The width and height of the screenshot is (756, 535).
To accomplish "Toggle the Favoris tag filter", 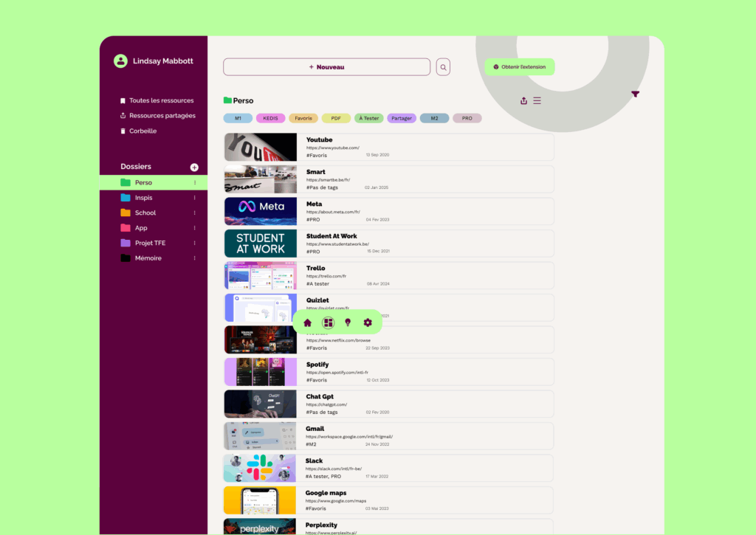I will (303, 118).
